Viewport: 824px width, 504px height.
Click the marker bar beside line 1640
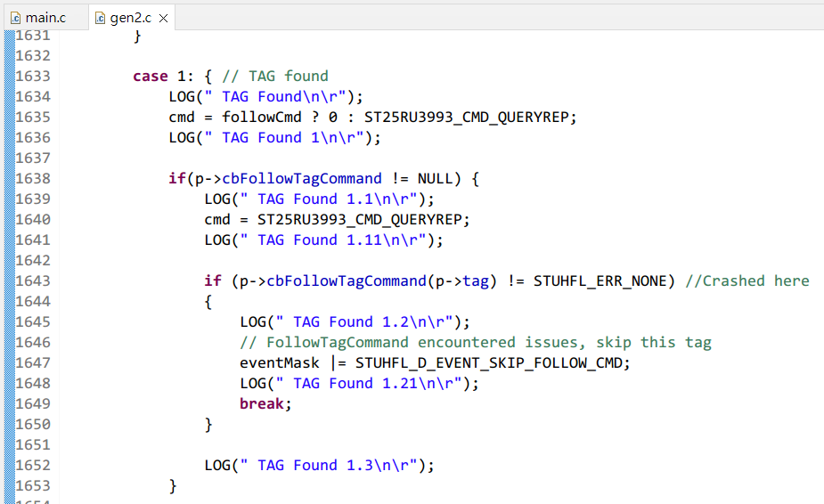[x=10, y=220]
